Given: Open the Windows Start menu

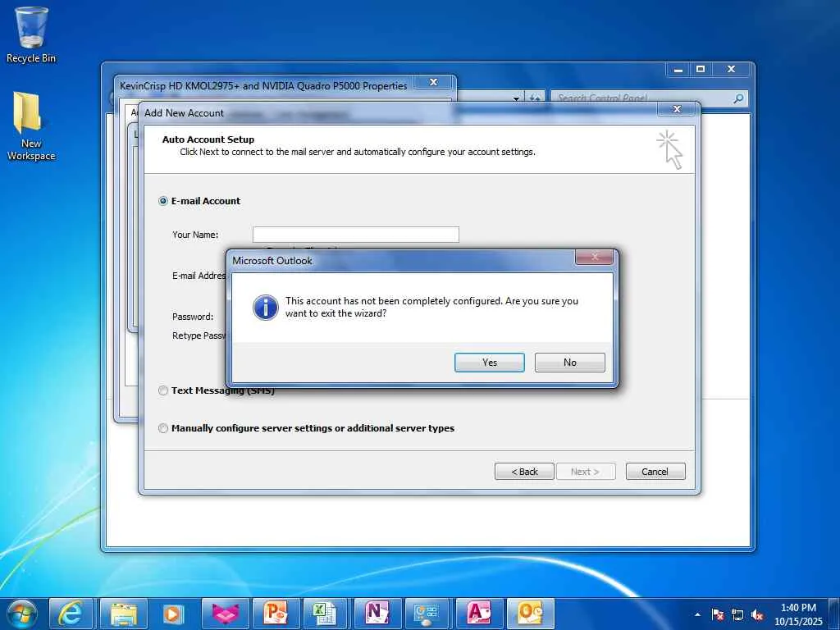Looking at the screenshot, I should (x=22, y=614).
